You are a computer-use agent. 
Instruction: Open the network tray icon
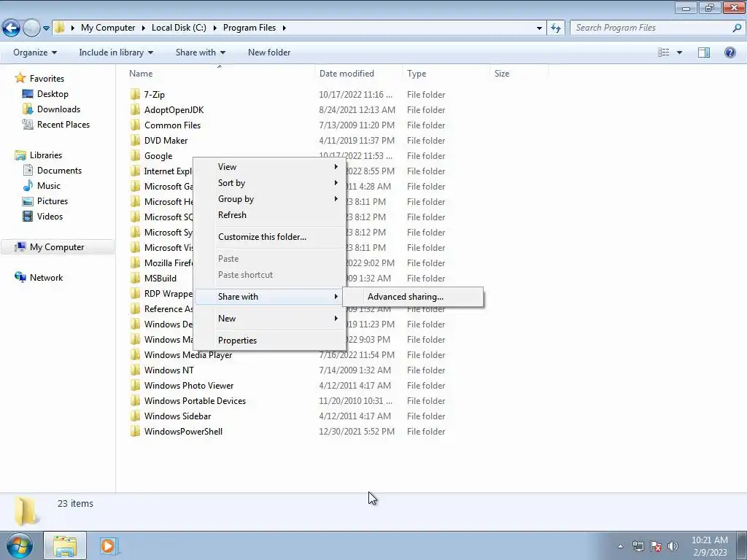638,546
